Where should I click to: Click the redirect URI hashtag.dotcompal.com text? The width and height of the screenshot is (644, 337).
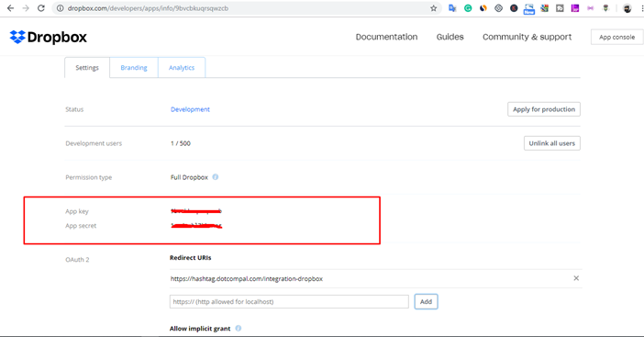(247, 278)
